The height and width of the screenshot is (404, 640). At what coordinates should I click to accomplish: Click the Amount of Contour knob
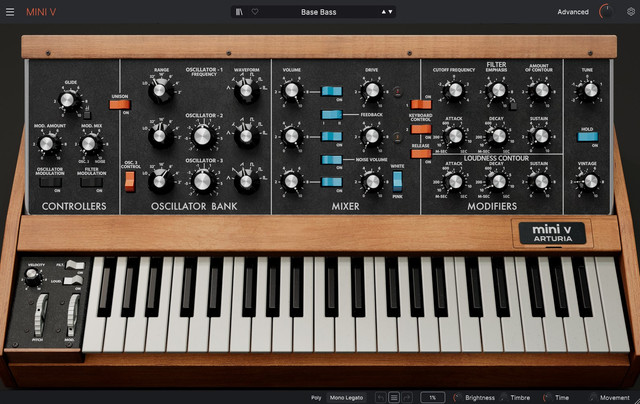[x=542, y=90]
